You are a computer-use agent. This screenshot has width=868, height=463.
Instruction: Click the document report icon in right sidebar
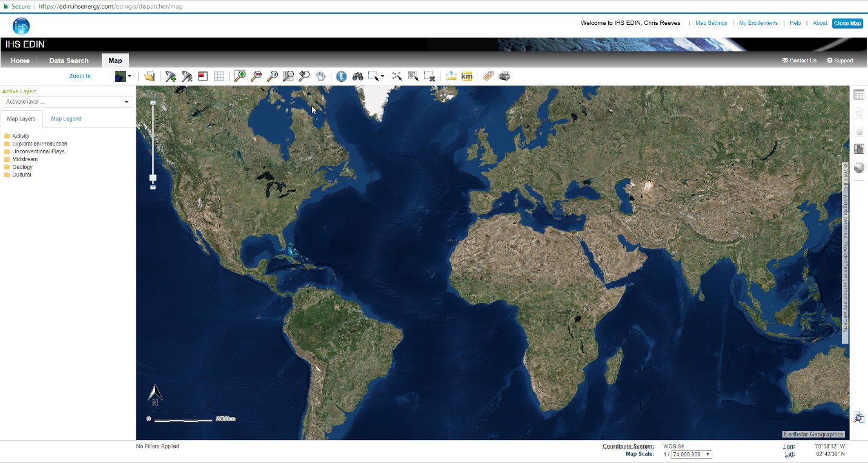pyautogui.click(x=858, y=113)
